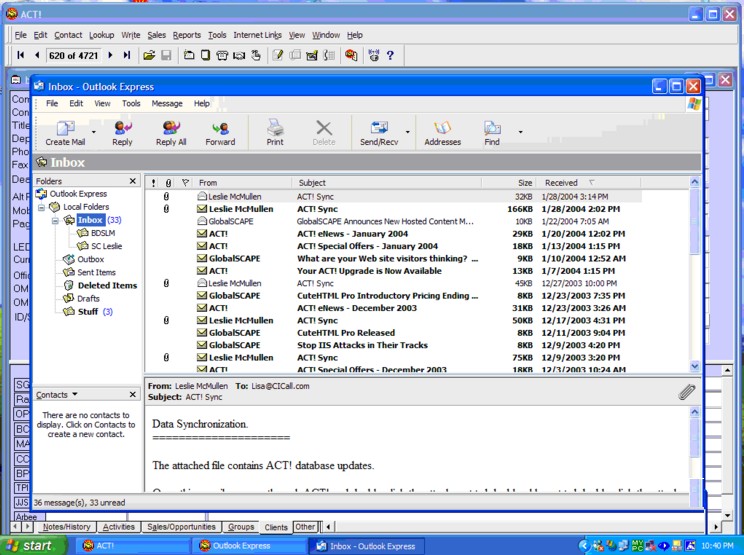Click the Reply All toolbar button
This screenshot has height=555, width=744.
click(171, 133)
